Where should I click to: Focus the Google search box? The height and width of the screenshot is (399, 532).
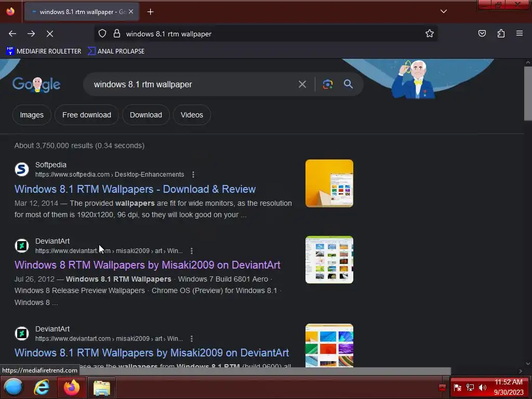click(x=193, y=84)
